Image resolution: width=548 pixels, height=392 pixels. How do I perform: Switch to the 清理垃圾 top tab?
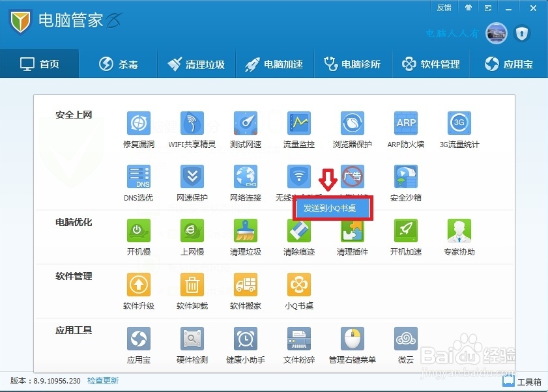[196, 64]
